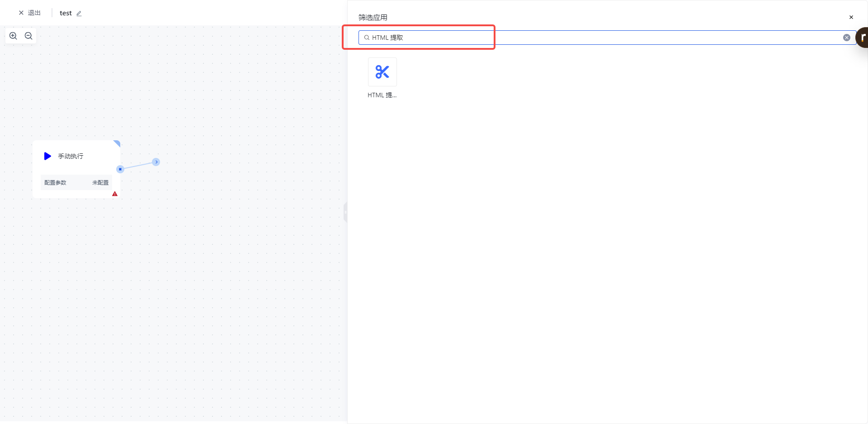
Task: Clear the search text with the circular X icon
Action: pos(846,38)
